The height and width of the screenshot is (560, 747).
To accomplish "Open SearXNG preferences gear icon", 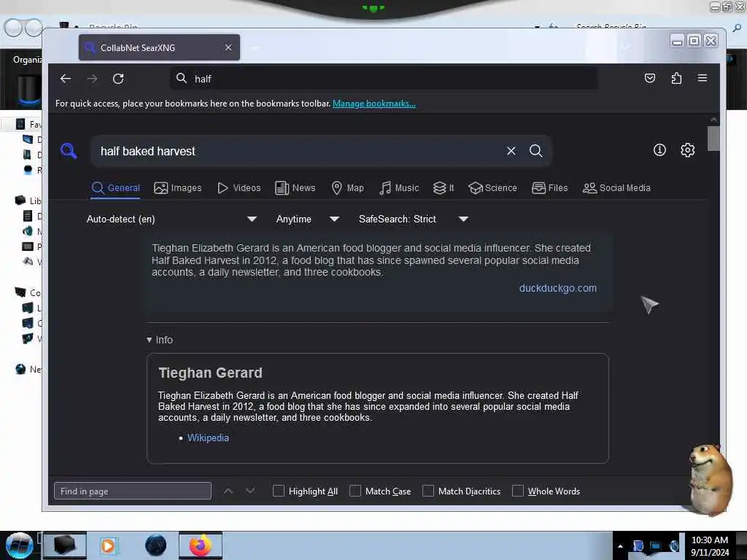I will click(687, 150).
